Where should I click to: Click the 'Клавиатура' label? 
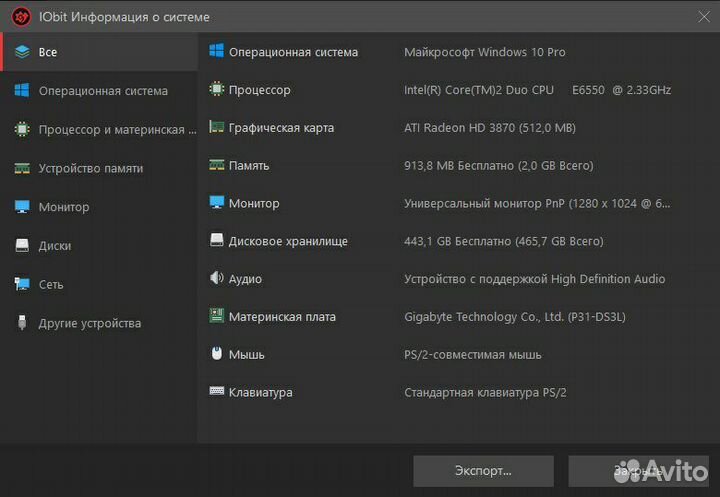pyautogui.click(x=260, y=392)
